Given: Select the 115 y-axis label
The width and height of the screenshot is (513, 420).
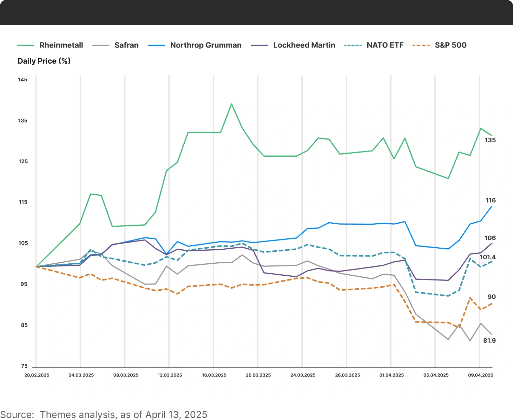Looking at the screenshot, I should (23, 202).
